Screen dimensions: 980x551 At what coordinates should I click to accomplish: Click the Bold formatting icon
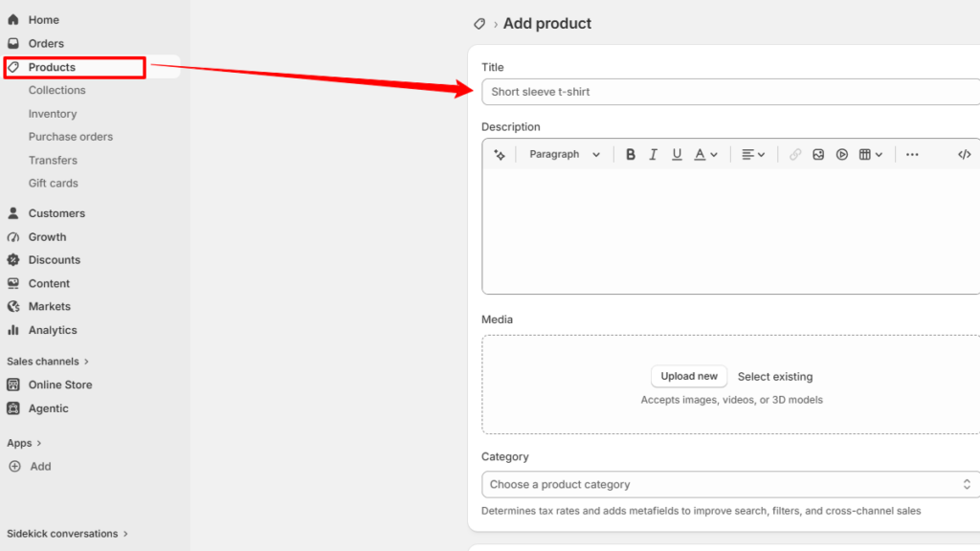click(630, 154)
